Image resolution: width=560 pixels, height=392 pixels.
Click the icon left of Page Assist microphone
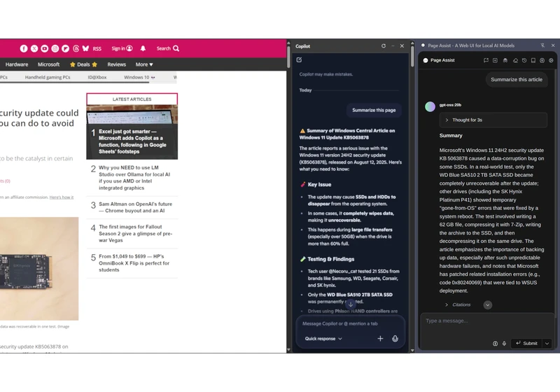click(x=495, y=344)
